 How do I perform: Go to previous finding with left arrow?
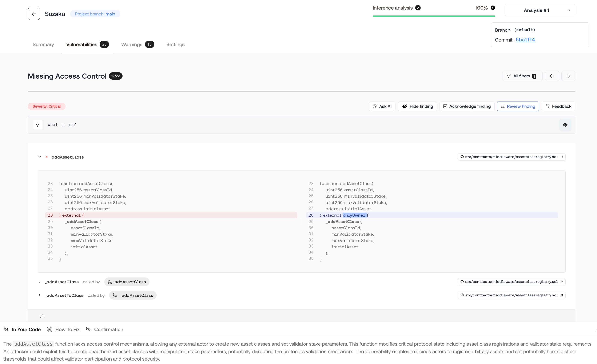(x=552, y=76)
